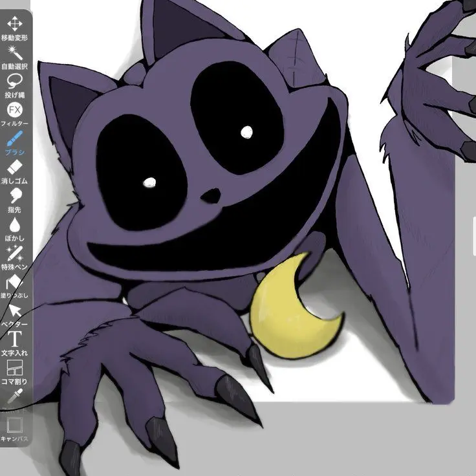Screen dimensions: 476x476
Task: Select the 指先 smudge tool
Action: tap(14, 196)
